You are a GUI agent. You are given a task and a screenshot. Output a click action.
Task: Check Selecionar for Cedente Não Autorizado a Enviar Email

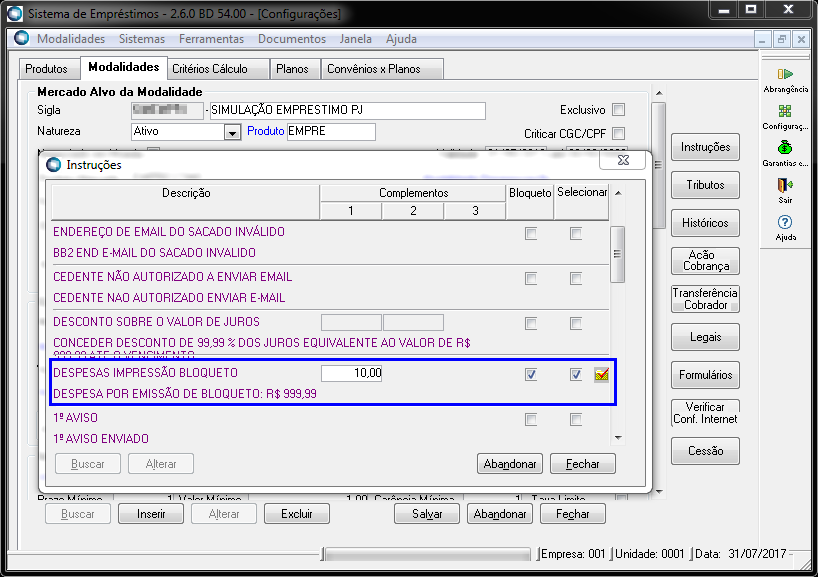coord(576,278)
